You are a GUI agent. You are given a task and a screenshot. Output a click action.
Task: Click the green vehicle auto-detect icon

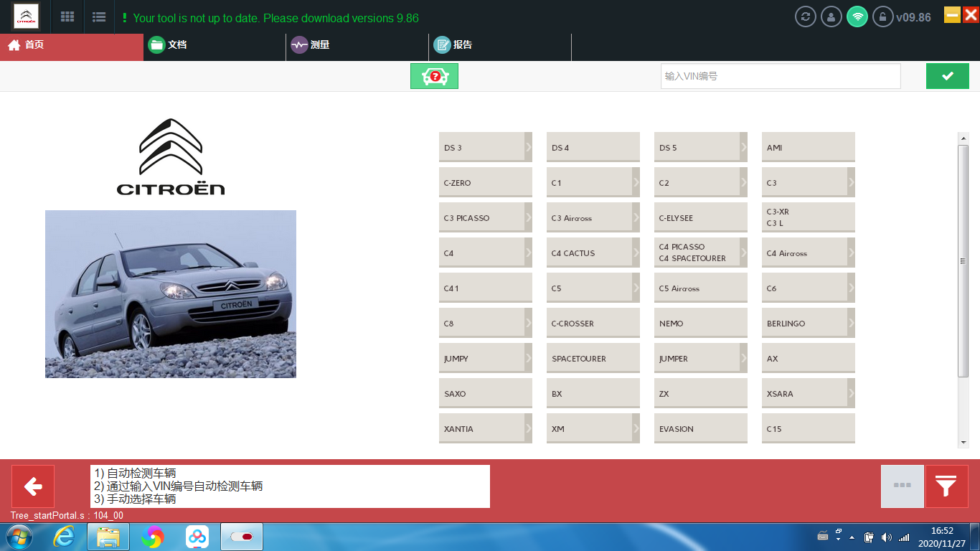(434, 76)
